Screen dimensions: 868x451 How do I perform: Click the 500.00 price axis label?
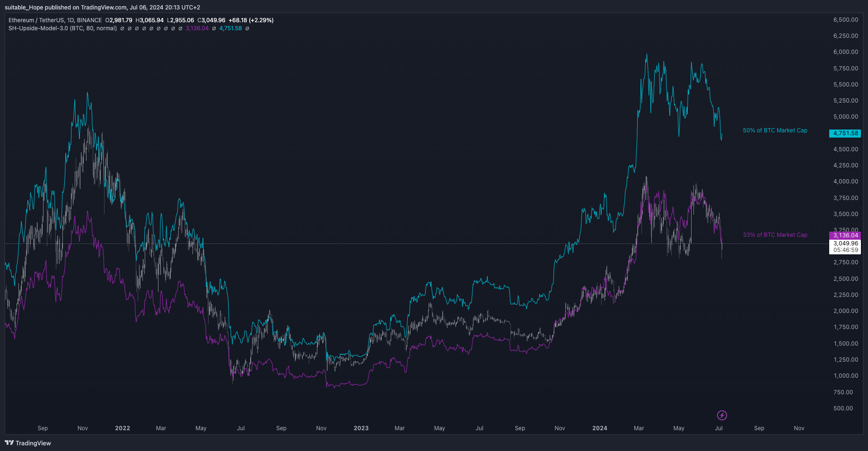click(843, 408)
